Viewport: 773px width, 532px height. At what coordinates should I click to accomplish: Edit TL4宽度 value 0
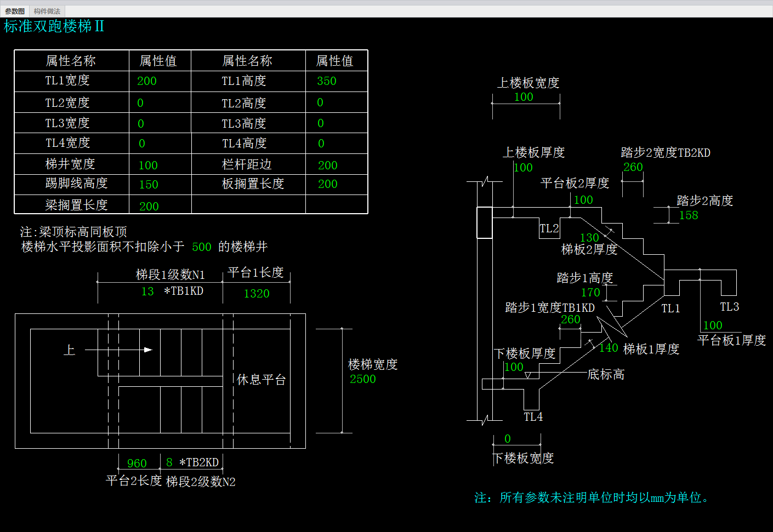[x=142, y=144]
